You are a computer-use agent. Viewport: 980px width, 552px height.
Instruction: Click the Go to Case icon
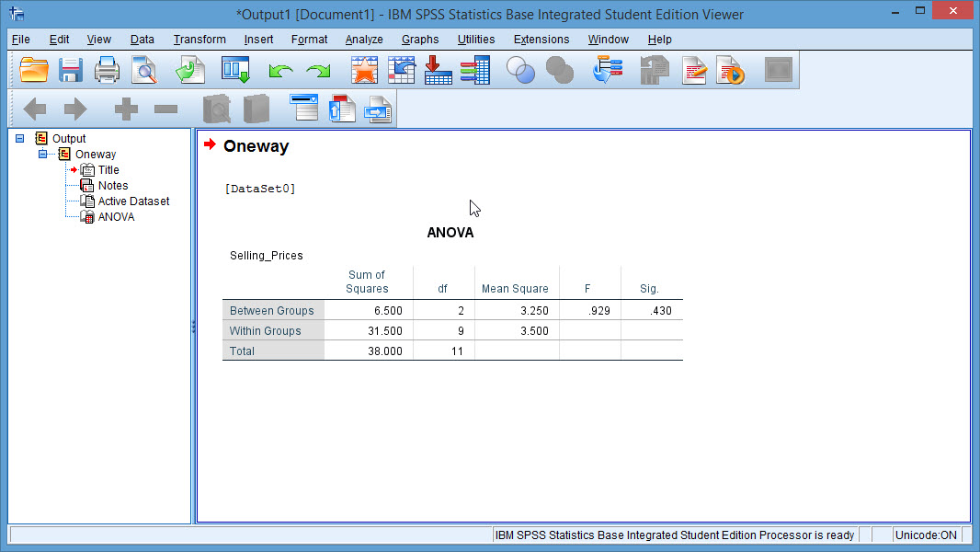coord(401,70)
